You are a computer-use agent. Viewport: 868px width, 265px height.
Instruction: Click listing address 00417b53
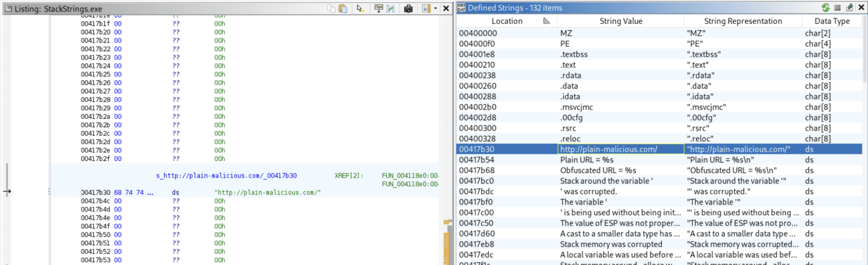(95, 260)
